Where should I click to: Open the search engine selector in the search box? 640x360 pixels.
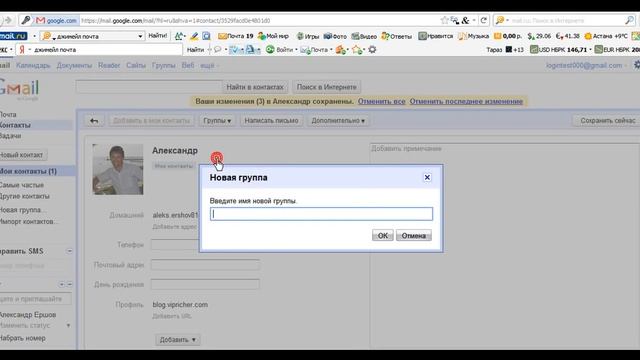[501, 20]
